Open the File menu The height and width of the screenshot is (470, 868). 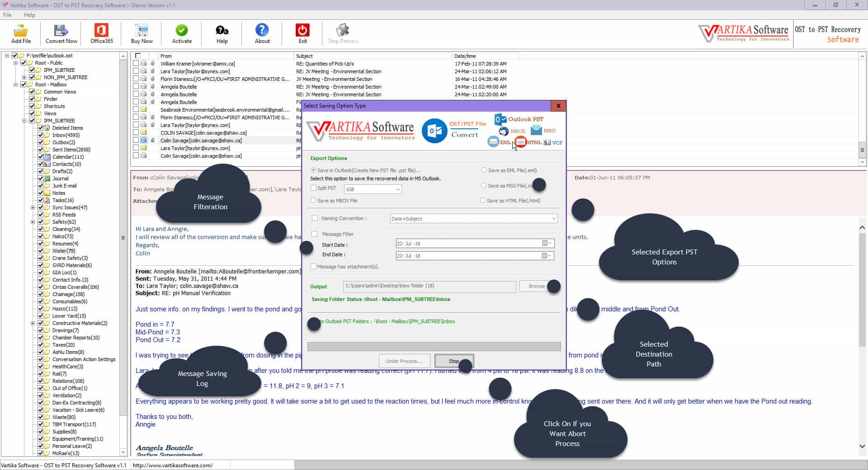click(x=7, y=15)
